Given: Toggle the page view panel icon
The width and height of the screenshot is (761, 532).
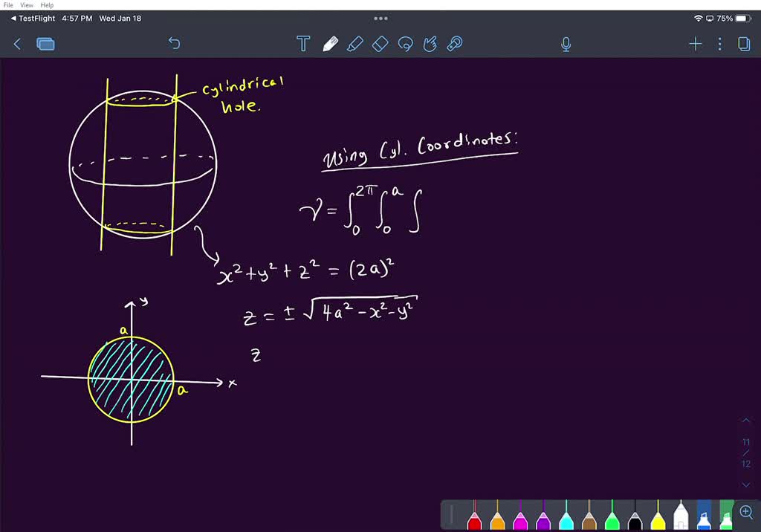Looking at the screenshot, I should click(743, 44).
